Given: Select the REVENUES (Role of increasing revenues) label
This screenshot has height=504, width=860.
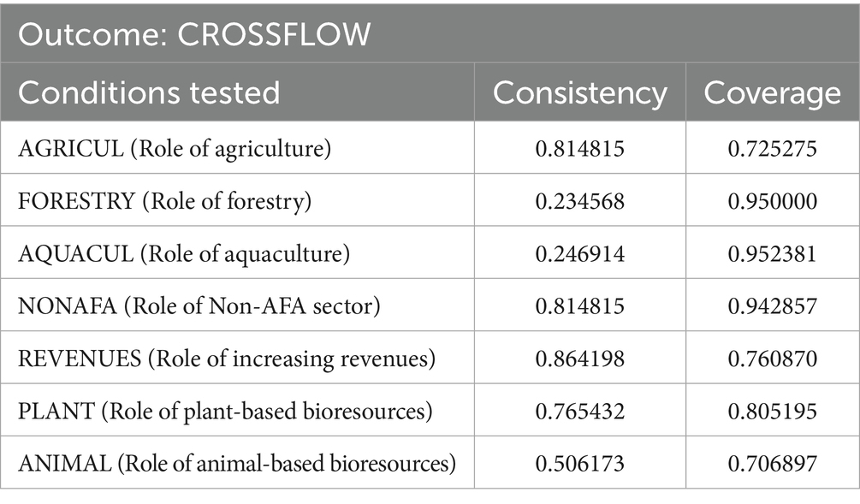Looking at the screenshot, I should pyautogui.click(x=227, y=359).
